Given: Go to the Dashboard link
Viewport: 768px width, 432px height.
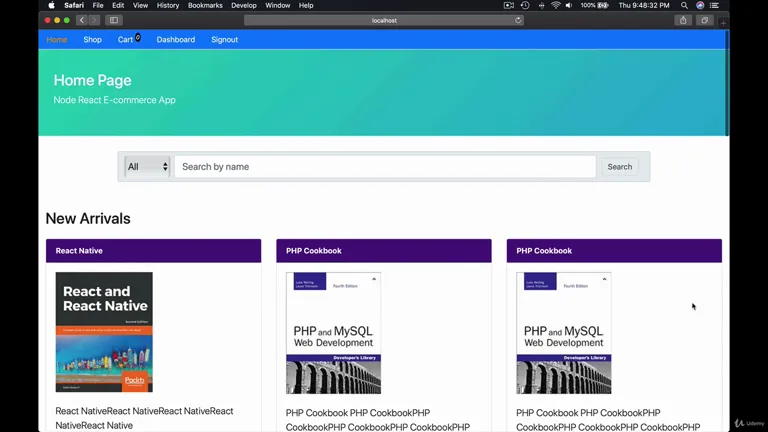Looking at the screenshot, I should (176, 40).
